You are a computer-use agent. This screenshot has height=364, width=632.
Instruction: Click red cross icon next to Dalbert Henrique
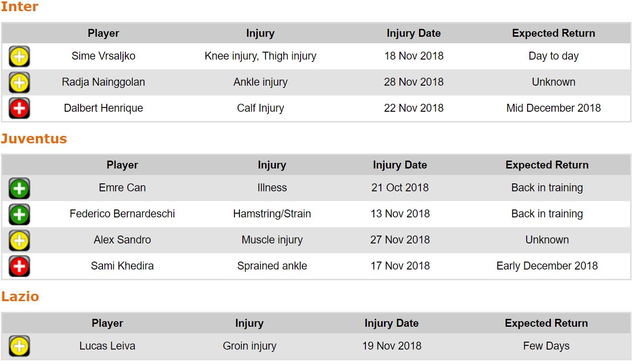tap(19, 108)
